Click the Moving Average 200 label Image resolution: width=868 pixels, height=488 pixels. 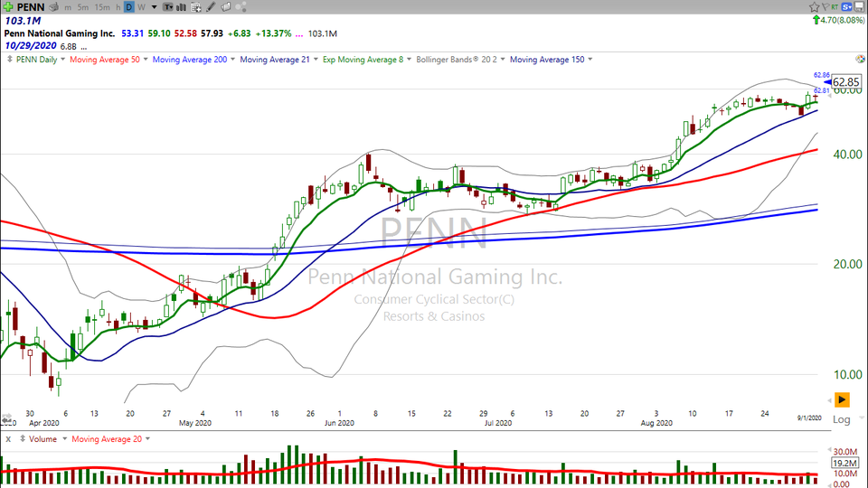(191, 60)
